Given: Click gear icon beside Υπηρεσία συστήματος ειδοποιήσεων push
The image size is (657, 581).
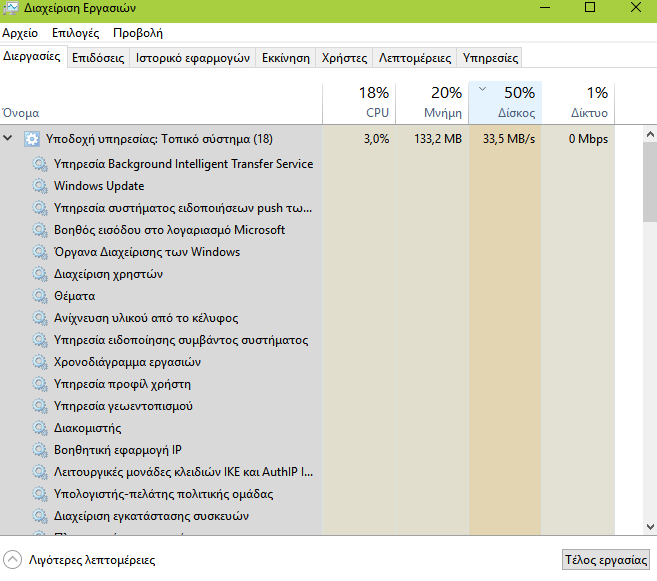Looking at the screenshot, I should click(40, 208).
